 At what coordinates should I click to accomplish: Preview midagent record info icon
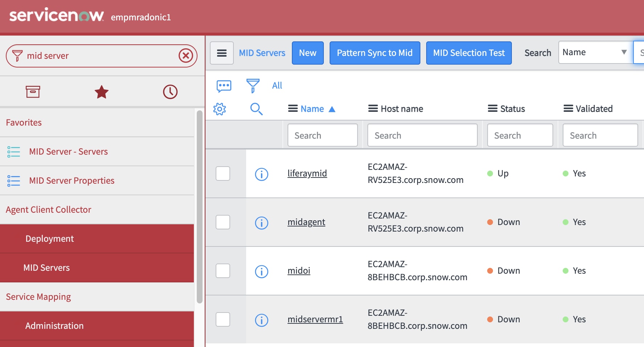click(x=262, y=223)
